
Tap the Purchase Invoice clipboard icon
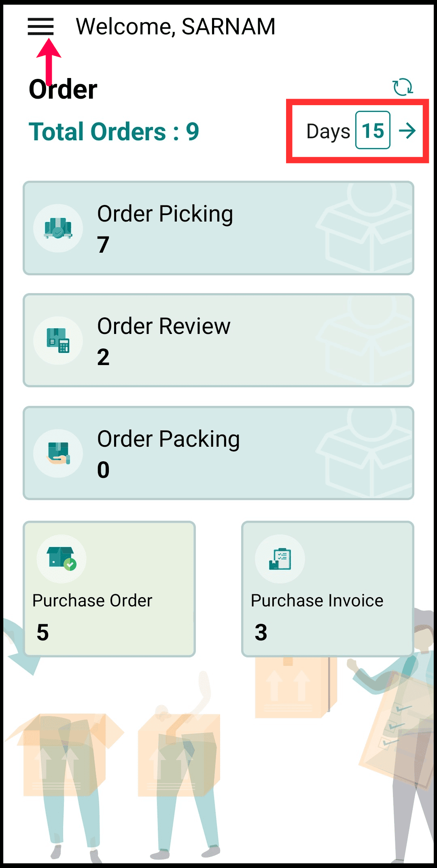(280, 559)
